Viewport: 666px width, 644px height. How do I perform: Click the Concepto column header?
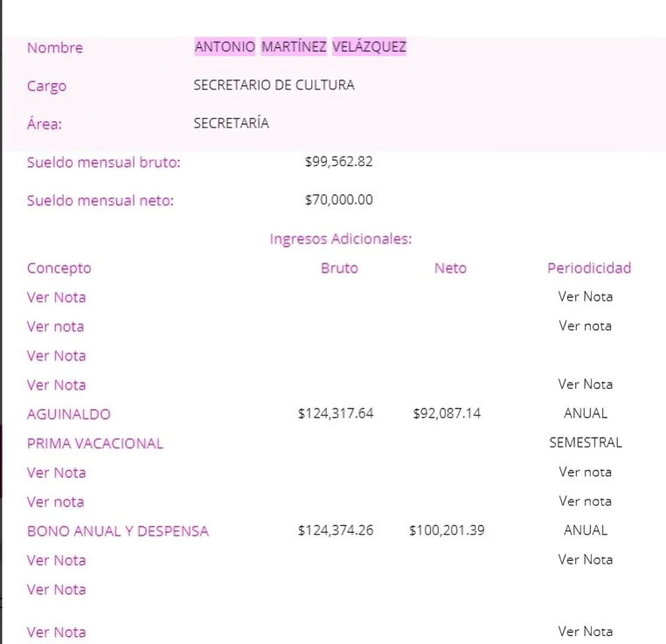pos(59,268)
